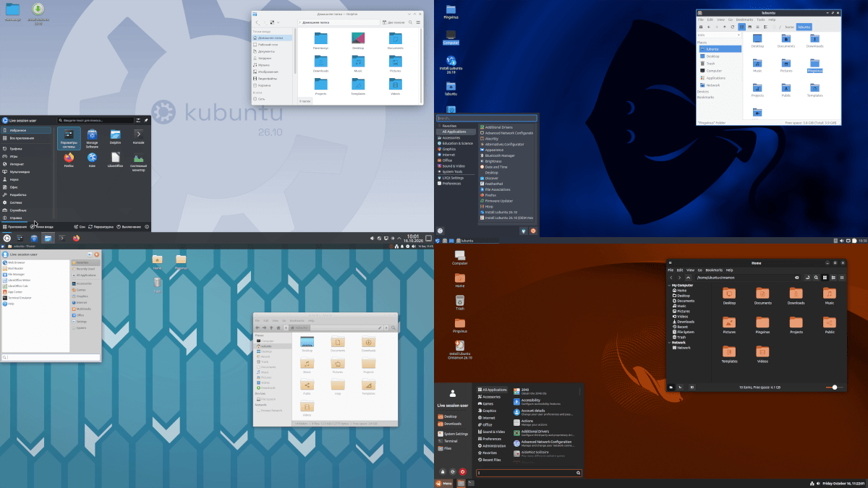Image resolution: width=868 pixels, height=488 pixels.
Task: Adjust Nemo zoom slider handle
Action: click(x=835, y=387)
